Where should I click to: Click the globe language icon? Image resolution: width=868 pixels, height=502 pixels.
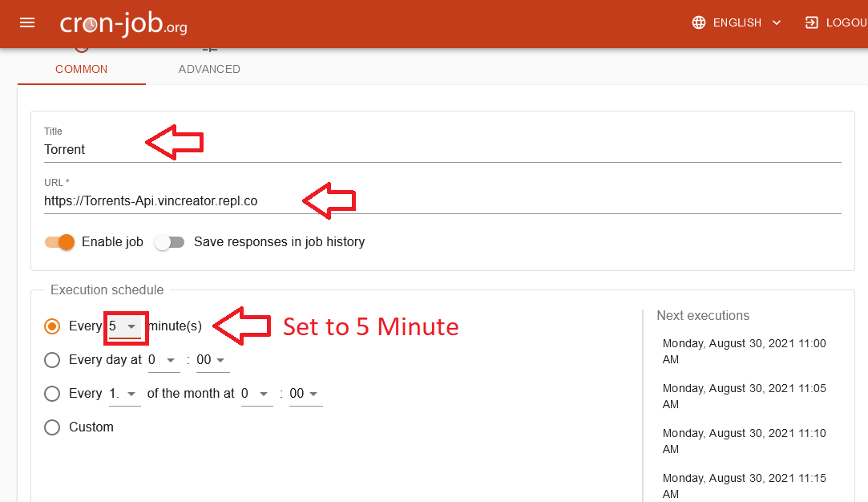[x=699, y=22]
